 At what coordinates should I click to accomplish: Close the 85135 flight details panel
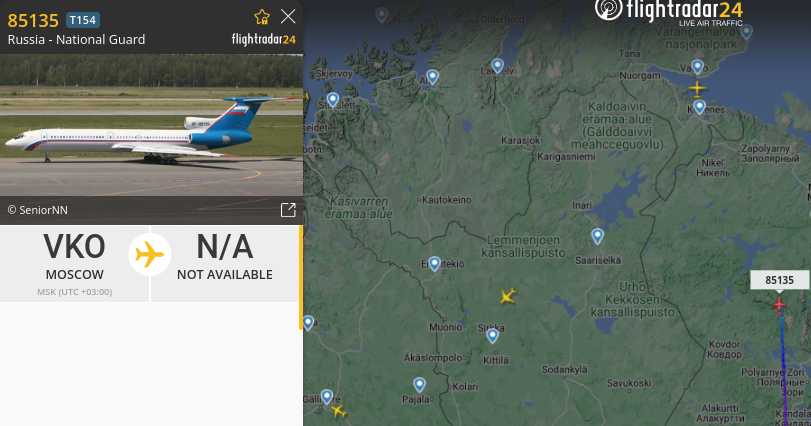point(288,17)
